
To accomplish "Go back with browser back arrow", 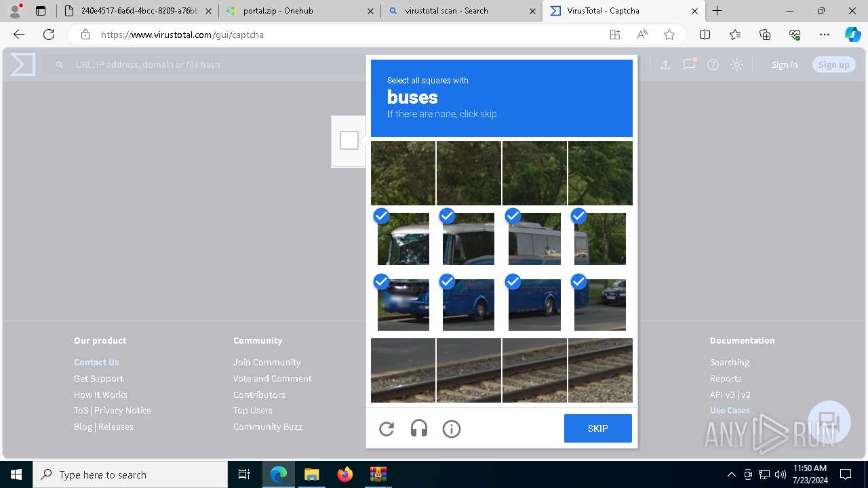I will tap(19, 35).
